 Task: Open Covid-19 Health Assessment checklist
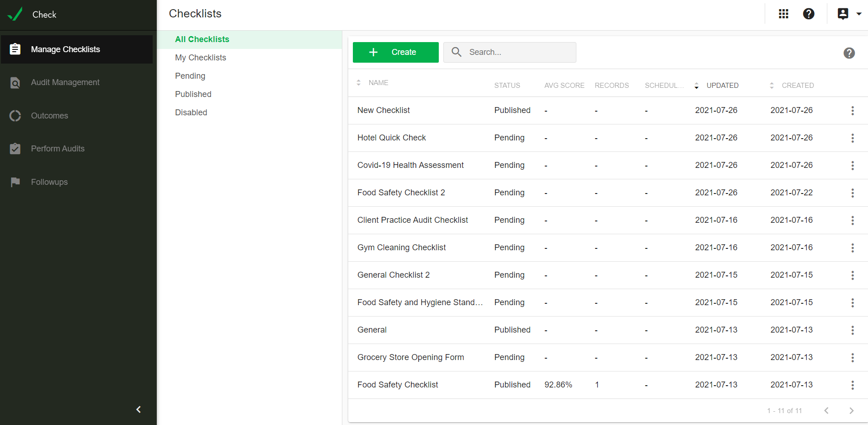click(x=410, y=165)
